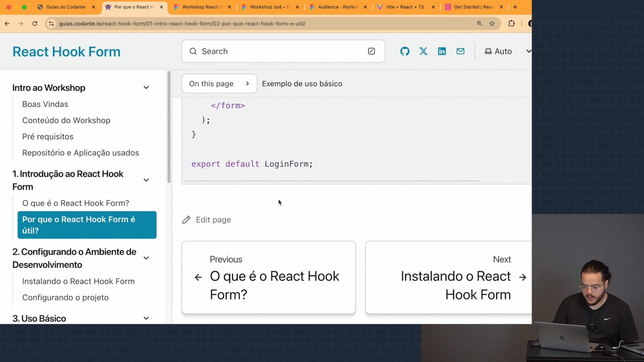Bookmark this page with the star
This screenshot has height=362, width=644.
tap(492, 23)
